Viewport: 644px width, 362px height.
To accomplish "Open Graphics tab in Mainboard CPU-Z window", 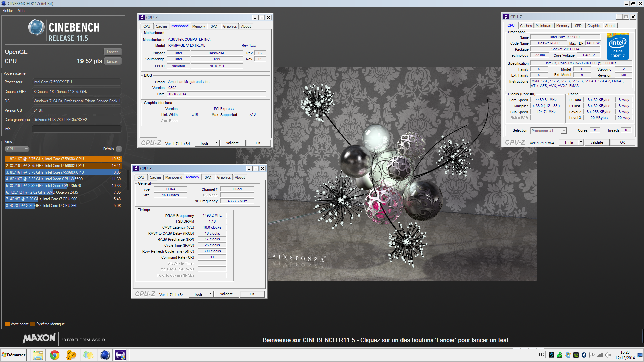I will coord(230,26).
